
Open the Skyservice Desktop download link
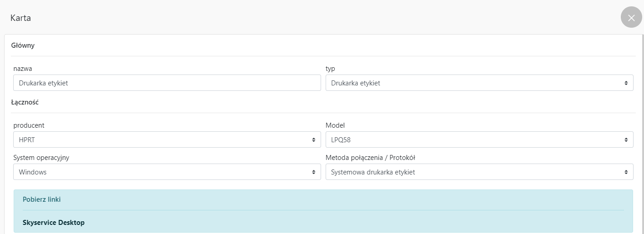54,223
